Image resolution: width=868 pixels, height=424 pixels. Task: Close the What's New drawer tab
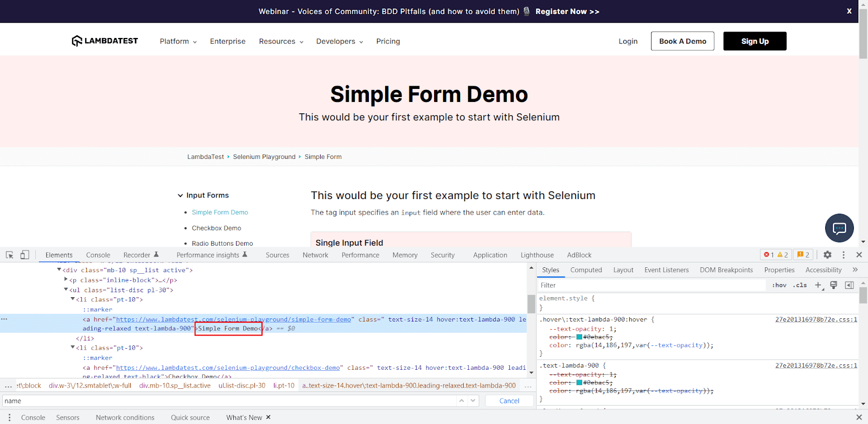tap(269, 417)
